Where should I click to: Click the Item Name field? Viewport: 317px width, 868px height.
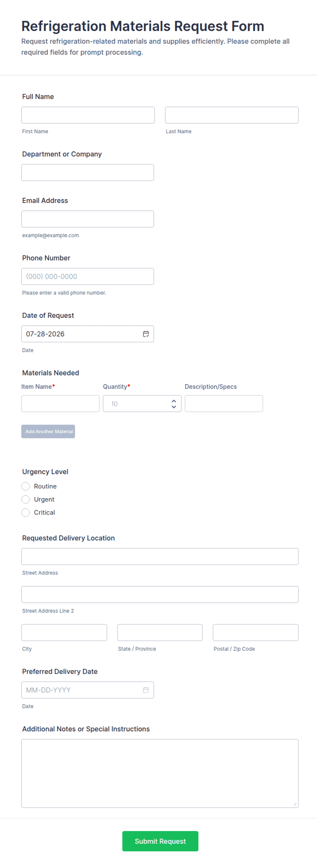click(x=60, y=404)
